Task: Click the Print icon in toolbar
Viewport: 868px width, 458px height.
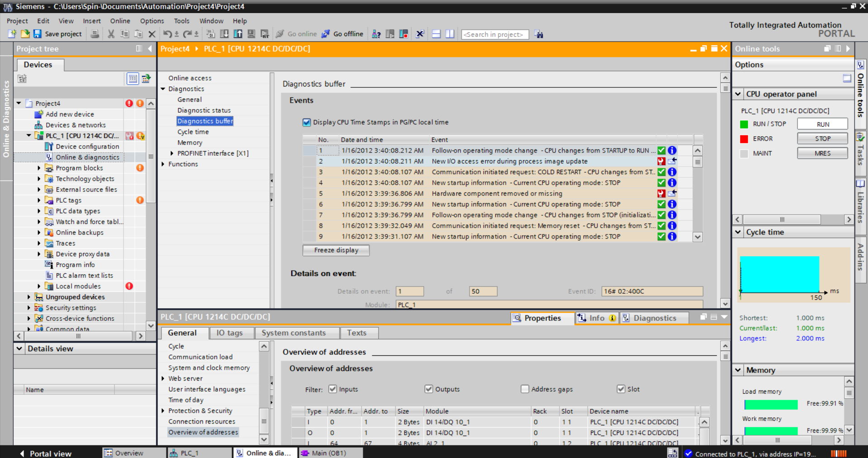Action: point(95,34)
